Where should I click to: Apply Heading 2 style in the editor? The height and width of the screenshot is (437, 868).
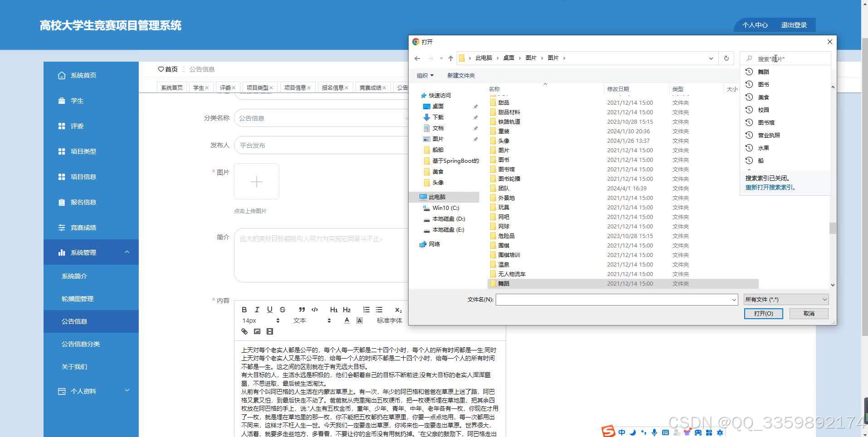(346, 310)
